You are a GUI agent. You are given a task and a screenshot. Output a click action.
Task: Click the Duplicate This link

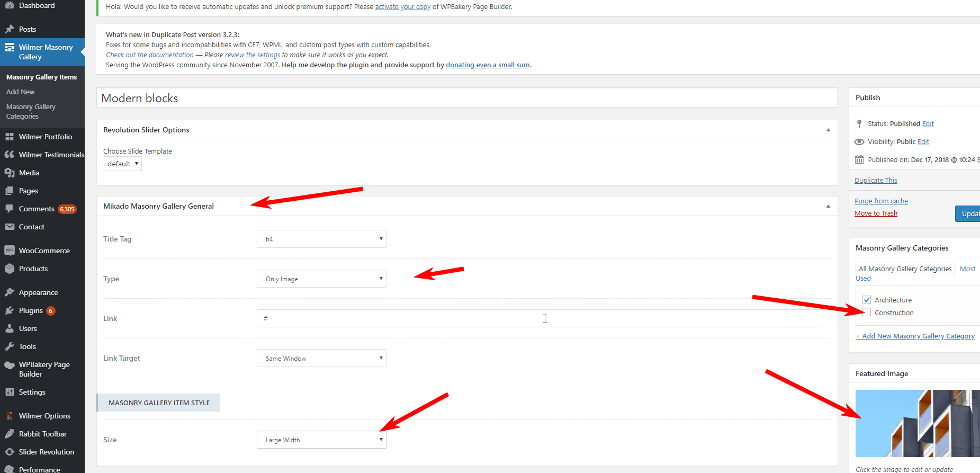[x=876, y=180]
